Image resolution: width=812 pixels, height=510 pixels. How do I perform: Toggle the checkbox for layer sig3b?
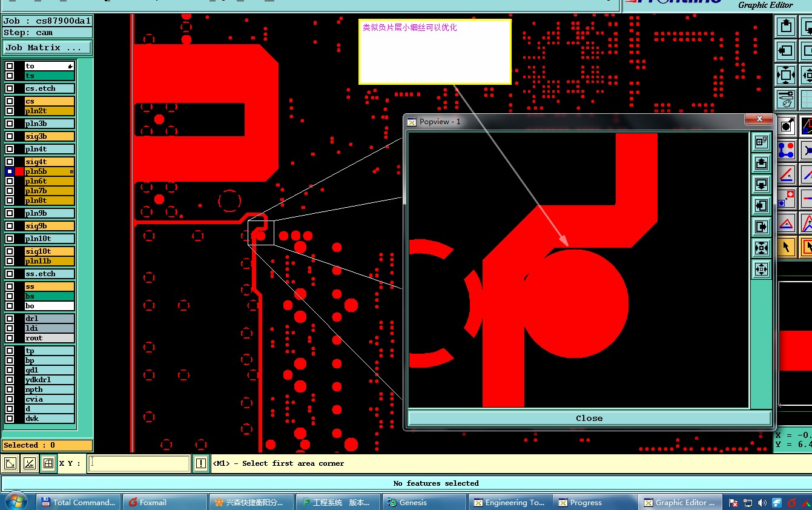pos(10,136)
